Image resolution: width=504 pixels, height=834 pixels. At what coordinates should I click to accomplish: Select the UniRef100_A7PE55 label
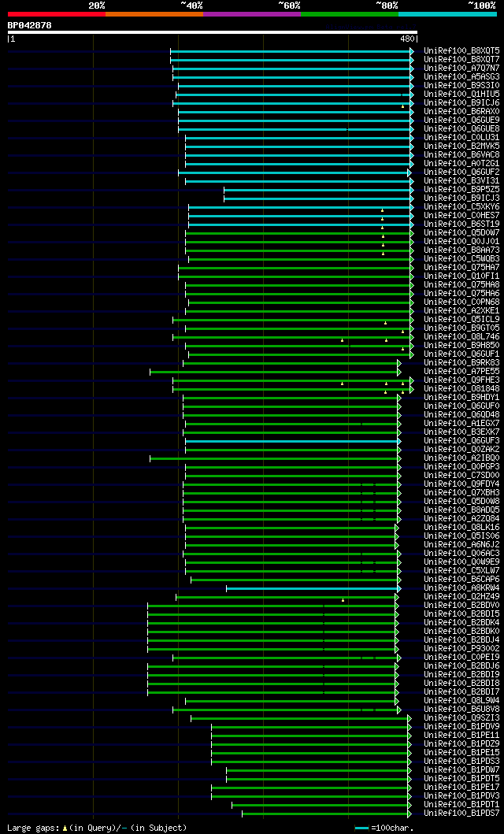[x=461, y=372]
